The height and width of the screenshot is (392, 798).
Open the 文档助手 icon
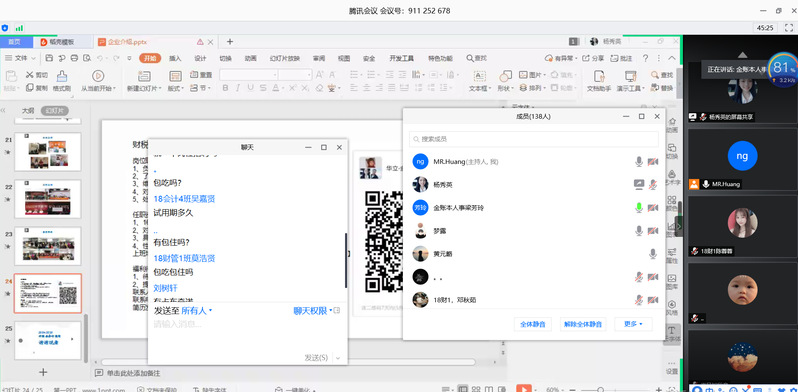[x=599, y=76]
